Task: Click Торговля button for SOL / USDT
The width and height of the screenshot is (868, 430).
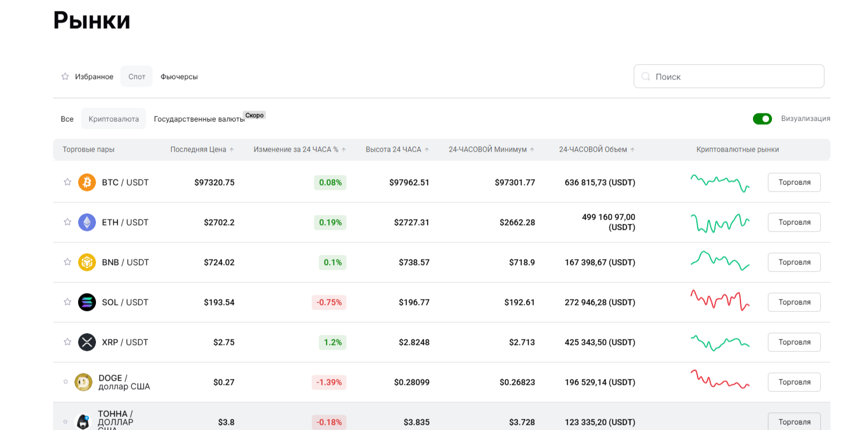Action: [794, 302]
